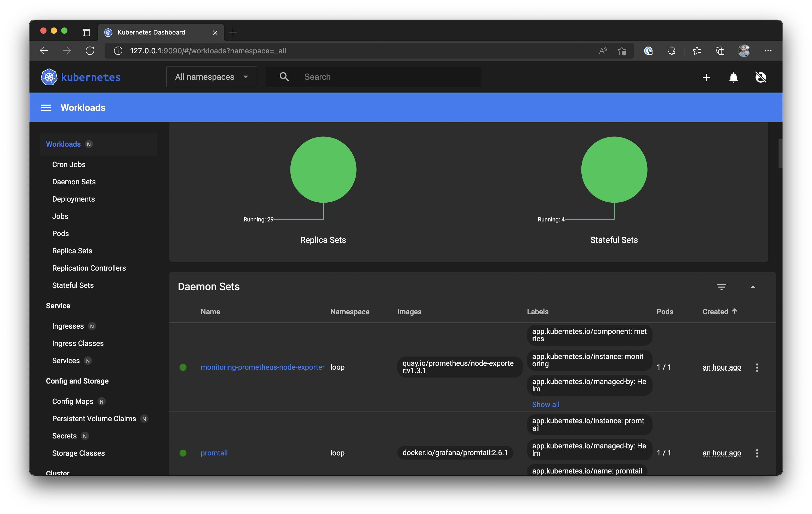The image size is (812, 514).
Task: Click the password manager extension icon
Action: [648, 51]
